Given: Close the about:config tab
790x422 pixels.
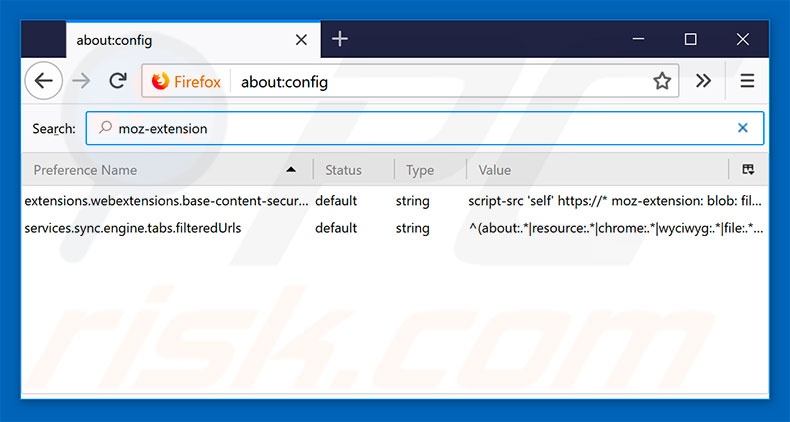Looking at the screenshot, I should [x=301, y=40].
